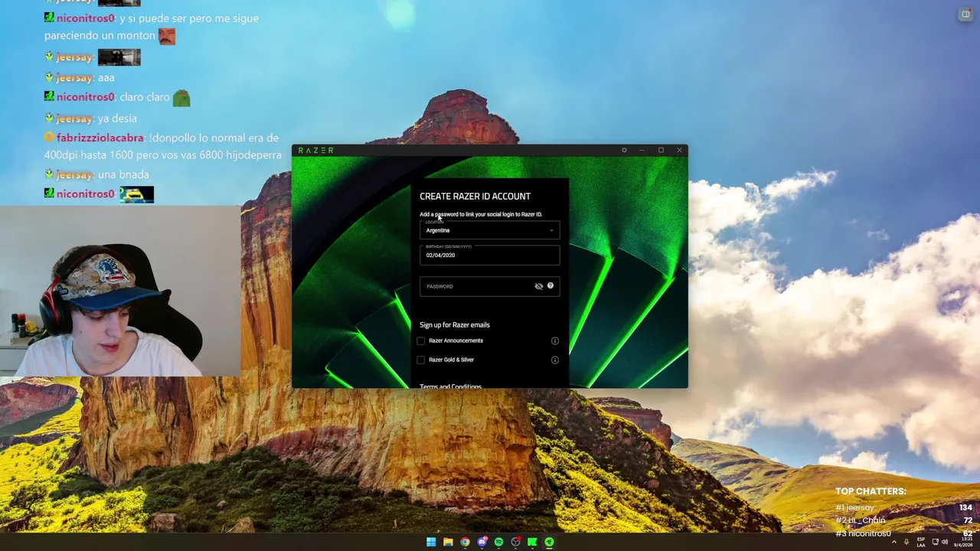Show hidden system tray icons

point(893,542)
